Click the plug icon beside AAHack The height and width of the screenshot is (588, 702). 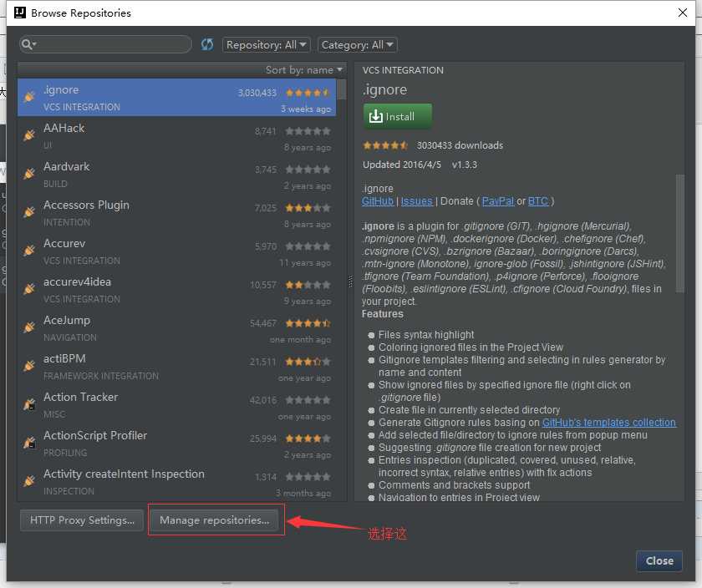pos(29,134)
